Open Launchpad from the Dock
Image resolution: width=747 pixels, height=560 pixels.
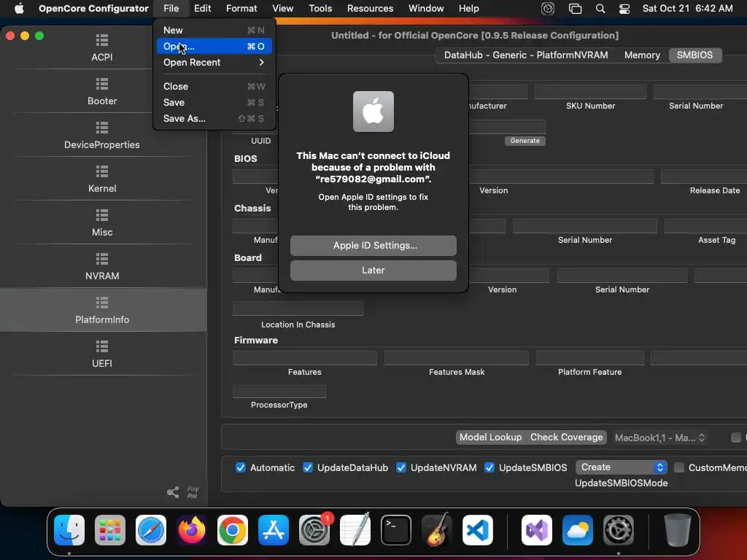110,530
